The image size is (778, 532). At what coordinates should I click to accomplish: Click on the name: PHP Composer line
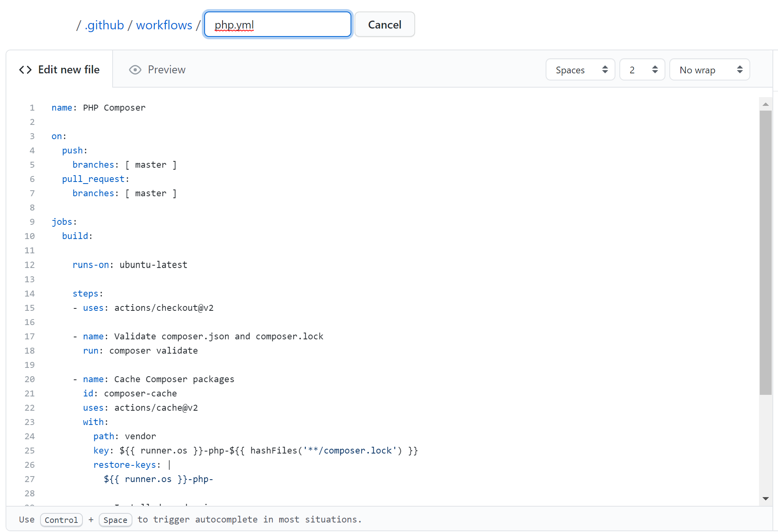coord(98,108)
